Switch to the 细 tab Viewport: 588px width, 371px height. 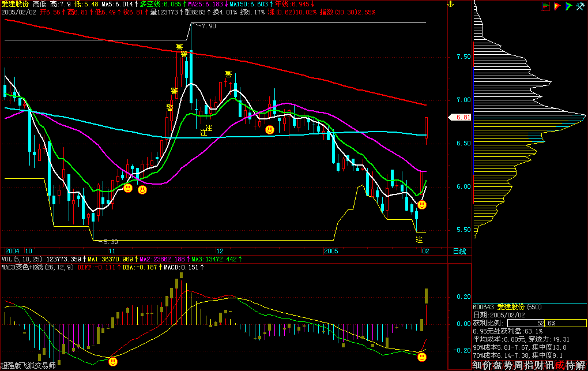click(476, 365)
